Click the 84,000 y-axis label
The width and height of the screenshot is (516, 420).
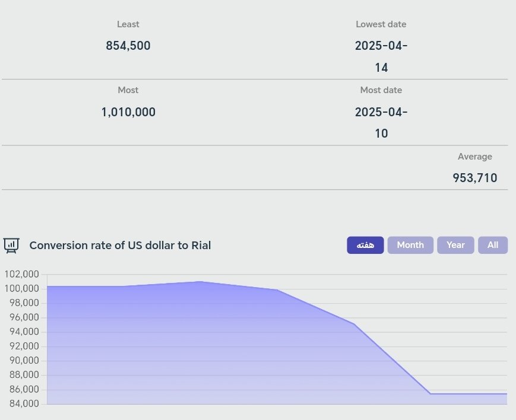pos(21,404)
